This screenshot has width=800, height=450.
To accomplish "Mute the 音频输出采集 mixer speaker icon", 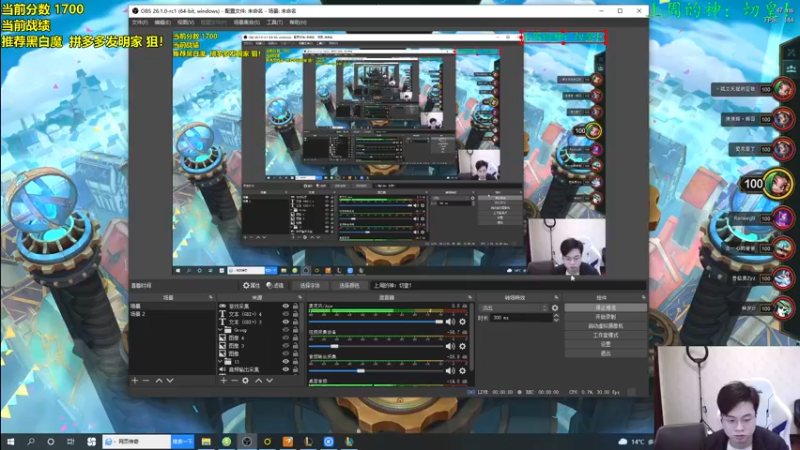I will tap(450, 371).
